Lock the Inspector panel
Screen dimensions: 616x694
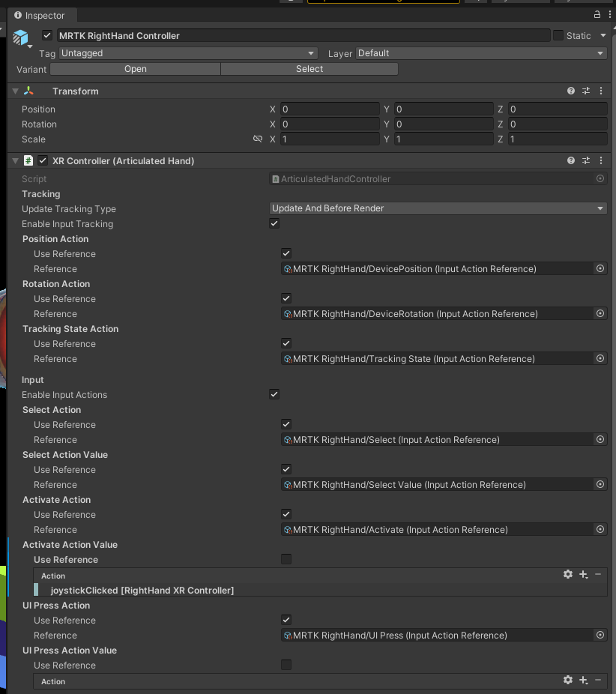pos(597,14)
